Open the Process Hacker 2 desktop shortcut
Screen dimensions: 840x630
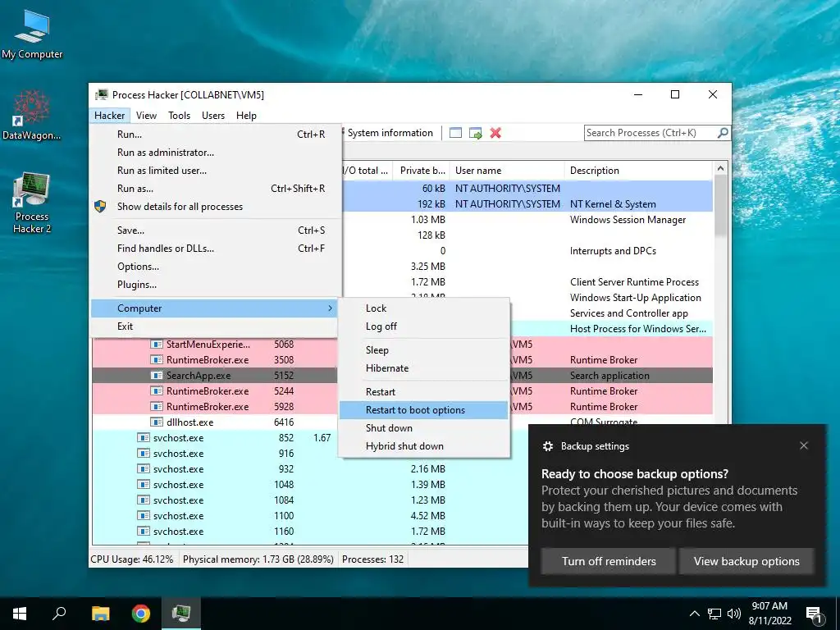click(x=32, y=203)
